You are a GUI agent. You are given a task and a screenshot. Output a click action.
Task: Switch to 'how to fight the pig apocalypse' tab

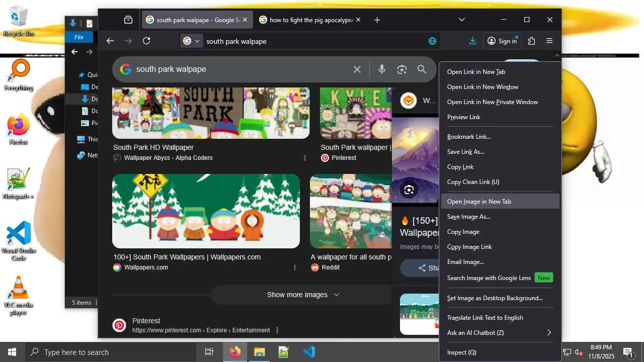pyautogui.click(x=310, y=20)
